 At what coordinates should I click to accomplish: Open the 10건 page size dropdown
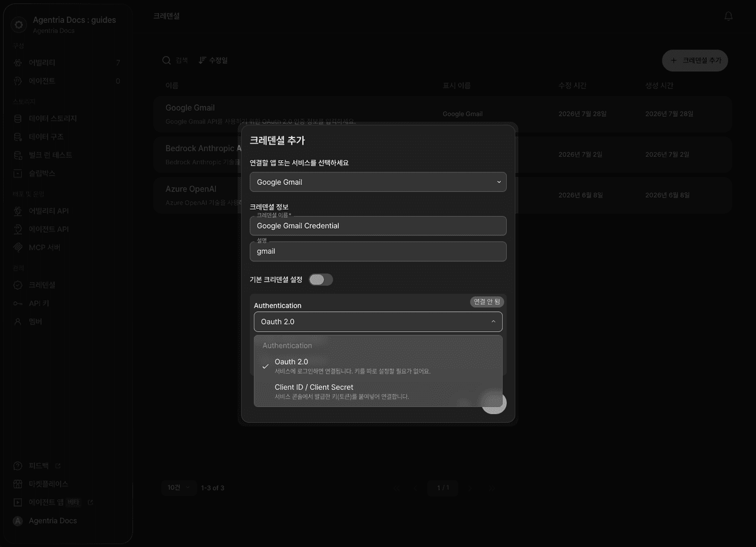[x=179, y=487]
